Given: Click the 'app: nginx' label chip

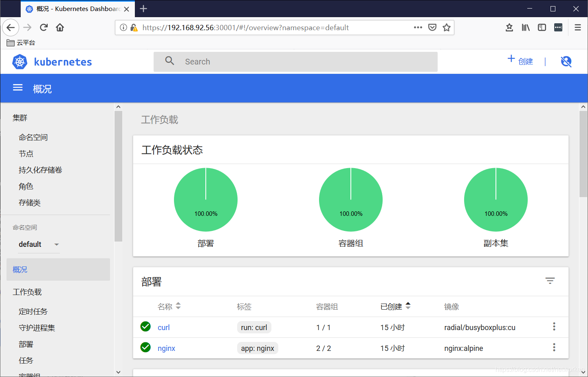Looking at the screenshot, I should coord(258,348).
